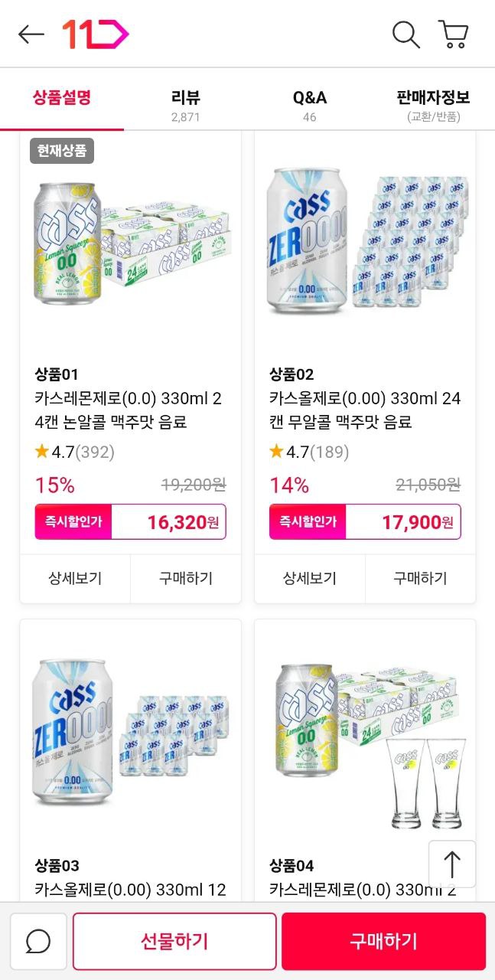
Task: Tap the 선물하기 gift button
Action: pos(174,941)
